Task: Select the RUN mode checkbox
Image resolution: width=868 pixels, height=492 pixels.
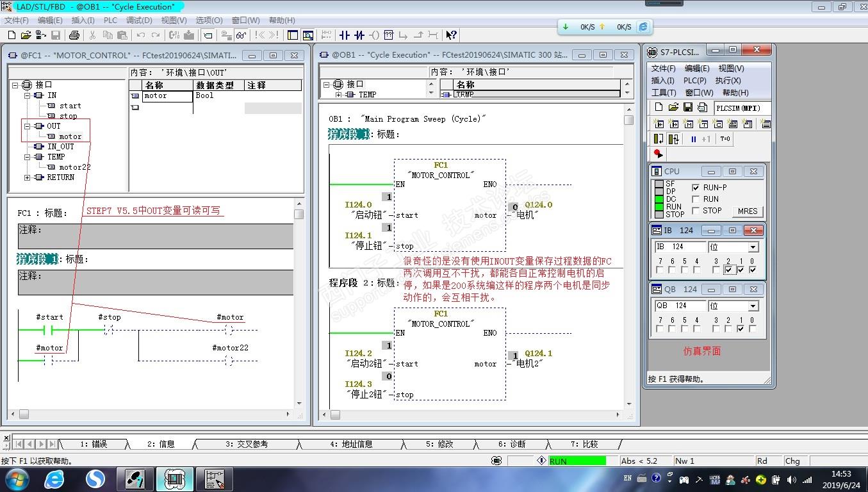Action: click(x=696, y=199)
